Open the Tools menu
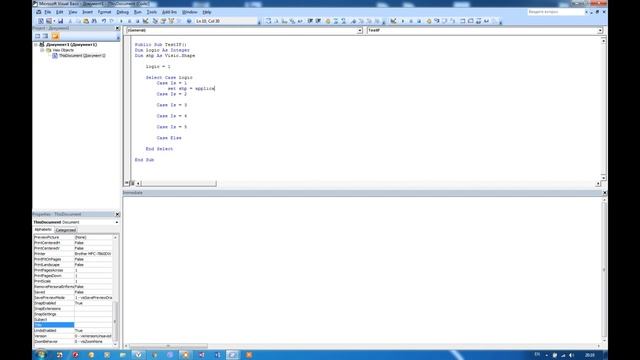 click(x=152, y=12)
